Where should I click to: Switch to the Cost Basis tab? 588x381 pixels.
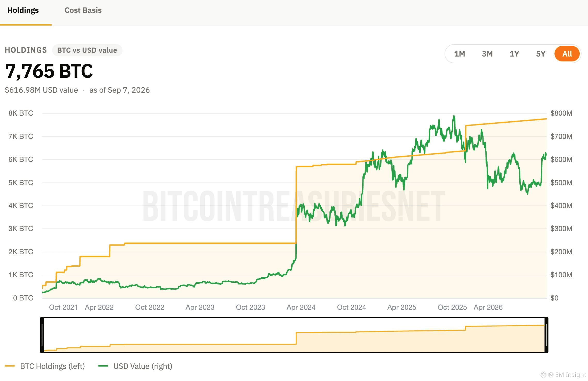pyautogui.click(x=83, y=10)
